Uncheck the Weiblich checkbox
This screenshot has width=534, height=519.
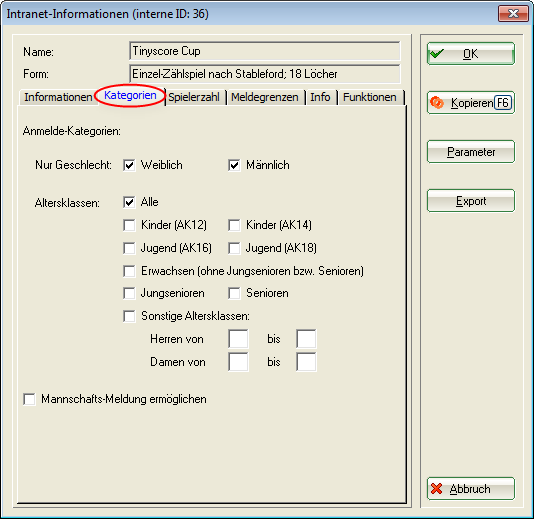(129, 165)
